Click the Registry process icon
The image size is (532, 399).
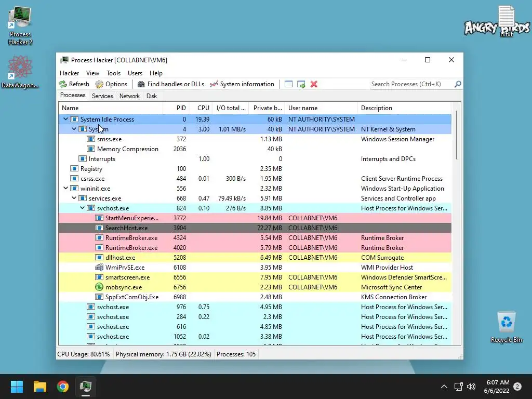pyautogui.click(x=74, y=168)
